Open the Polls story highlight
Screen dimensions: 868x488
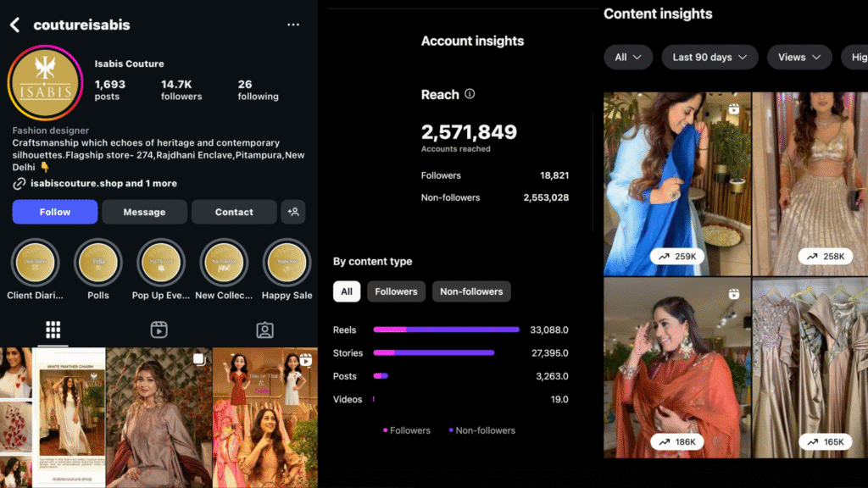click(97, 263)
